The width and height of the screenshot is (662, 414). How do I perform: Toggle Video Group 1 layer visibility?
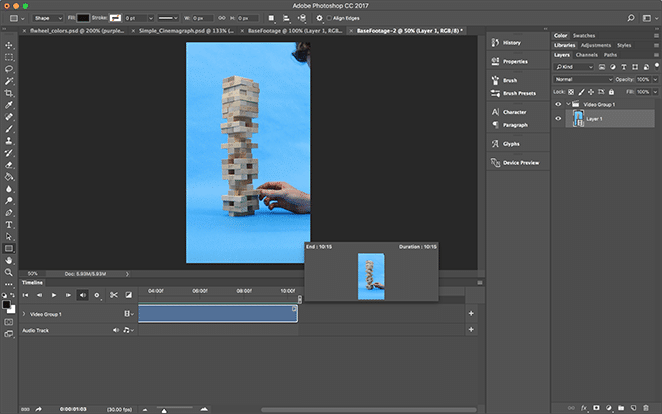(558, 104)
